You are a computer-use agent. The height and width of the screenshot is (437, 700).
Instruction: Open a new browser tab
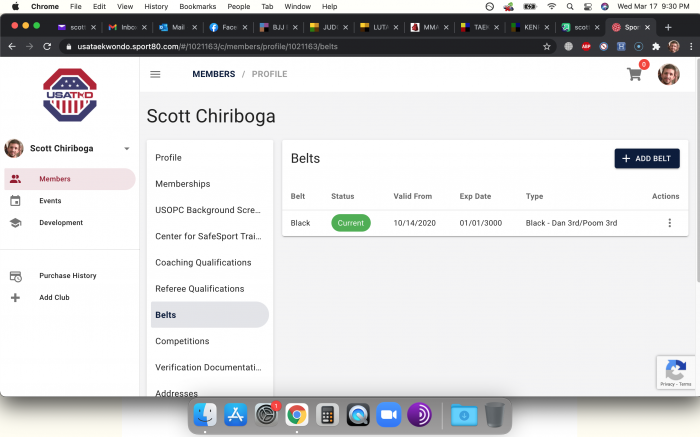668,27
